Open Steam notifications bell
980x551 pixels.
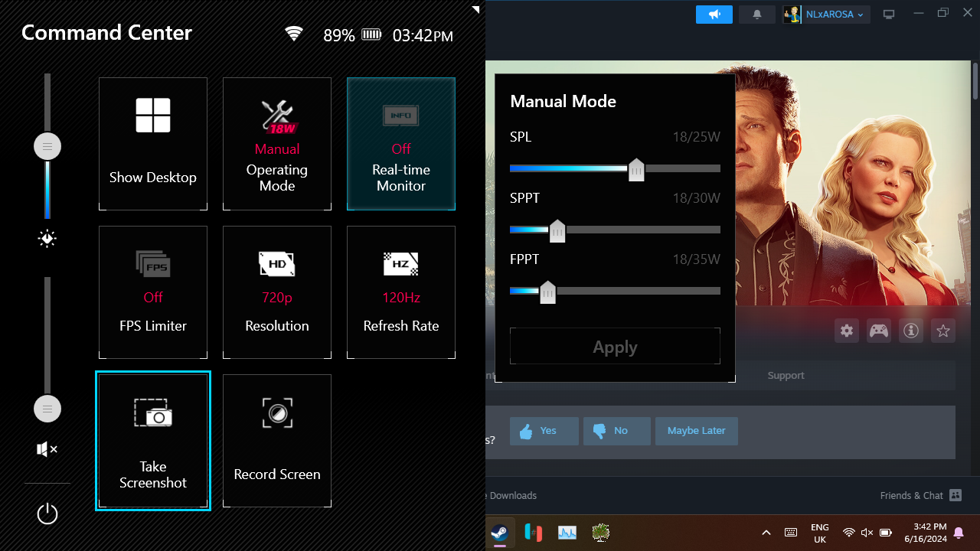757,15
